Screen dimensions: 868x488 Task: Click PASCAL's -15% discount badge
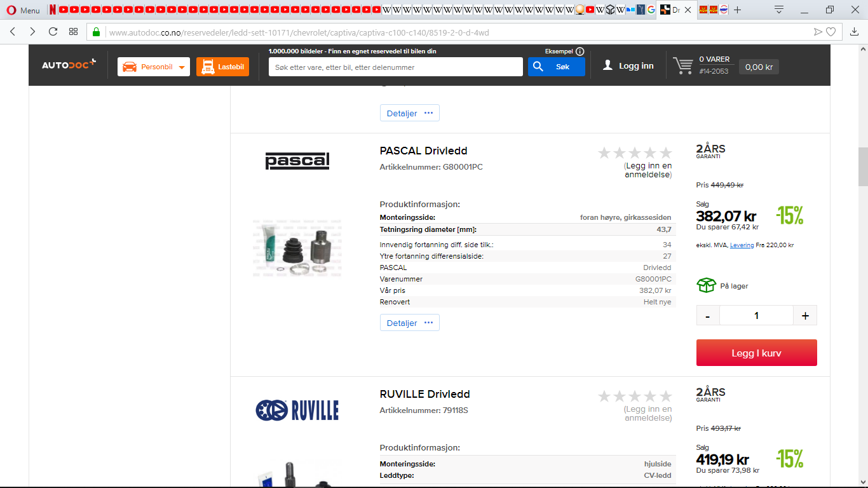790,215
